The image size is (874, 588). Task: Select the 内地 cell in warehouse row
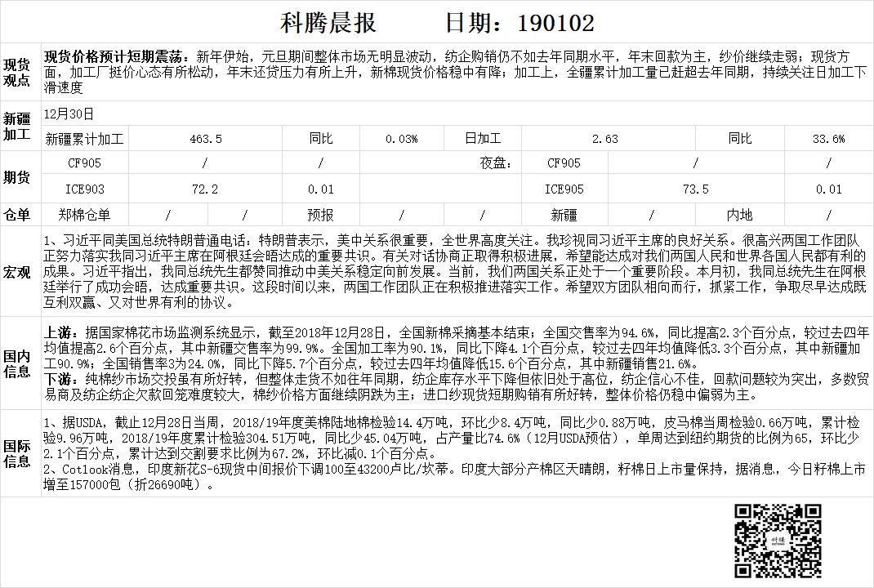(739, 215)
